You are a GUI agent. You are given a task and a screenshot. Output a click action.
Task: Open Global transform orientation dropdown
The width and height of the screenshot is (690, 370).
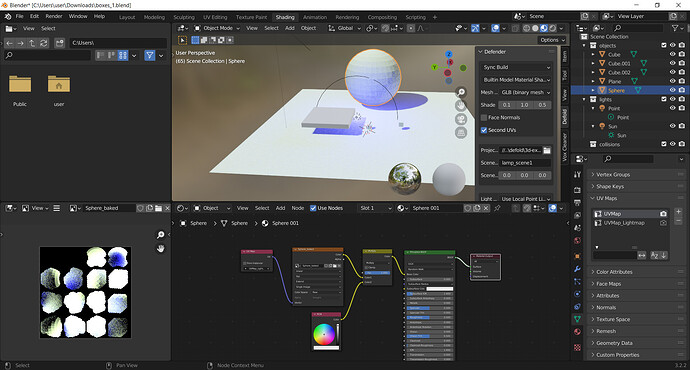(345, 28)
